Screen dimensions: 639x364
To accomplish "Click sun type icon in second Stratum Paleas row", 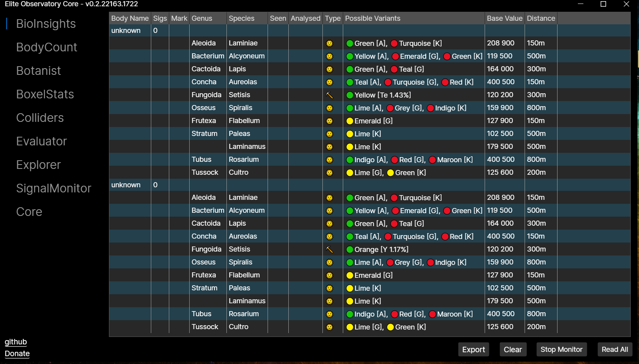I will click(x=329, y=288).
